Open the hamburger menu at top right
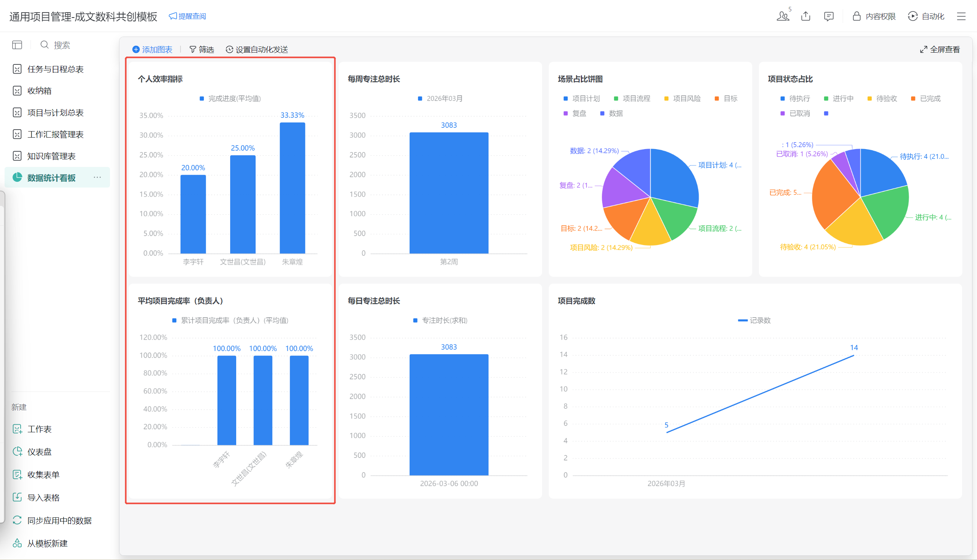 [961, 16]
